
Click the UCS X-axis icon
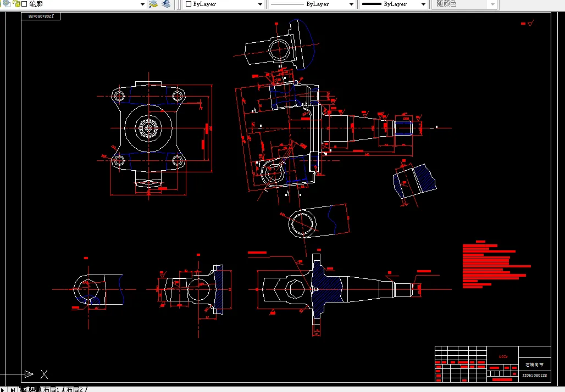[44, 374]
